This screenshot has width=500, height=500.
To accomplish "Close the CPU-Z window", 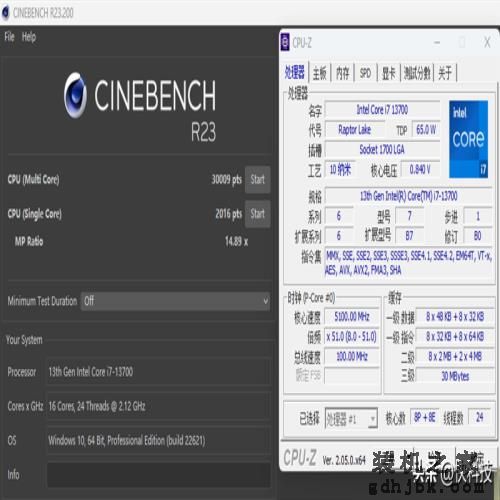I will (487, 42).
